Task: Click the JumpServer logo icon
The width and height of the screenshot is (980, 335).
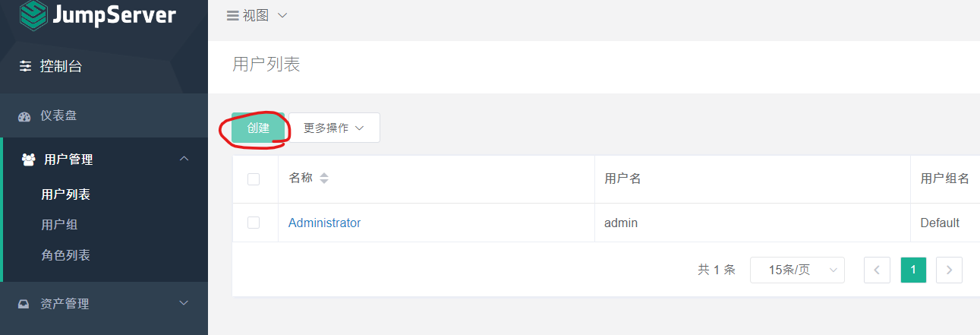Action: coord(33,14)
